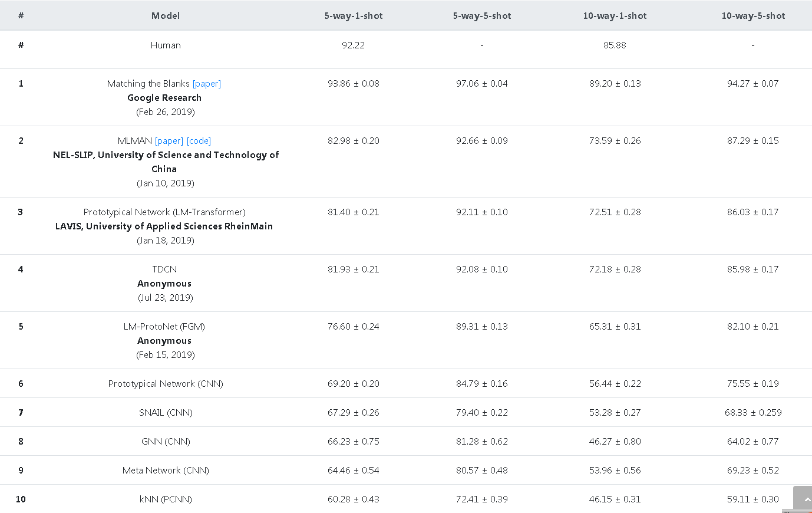Sort by the 10-way-5-shot column header

tap(753, 15)
